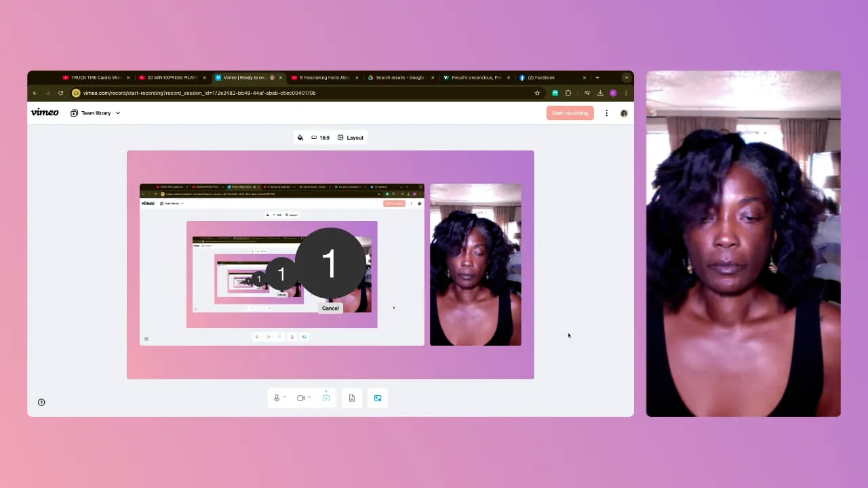Screen dimensions: 868x488
Task: Open the 16:9 aspect ratio selector
Action: 320,138
